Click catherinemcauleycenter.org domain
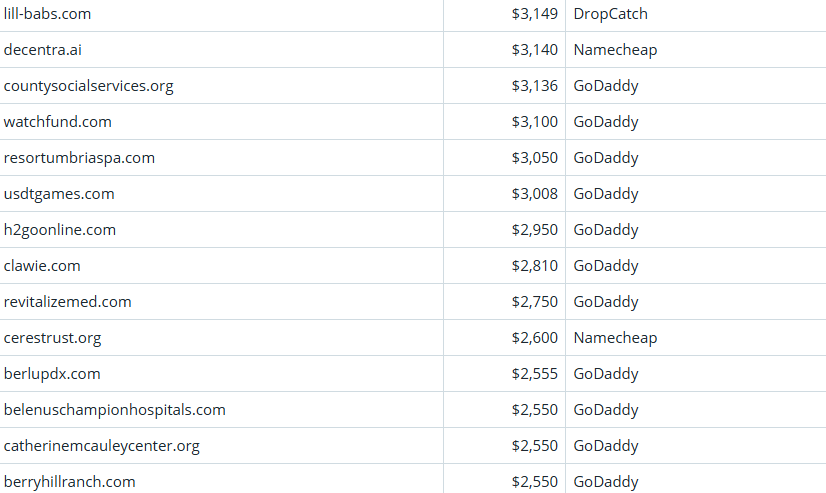826x493 pixels. click(101, 446)
